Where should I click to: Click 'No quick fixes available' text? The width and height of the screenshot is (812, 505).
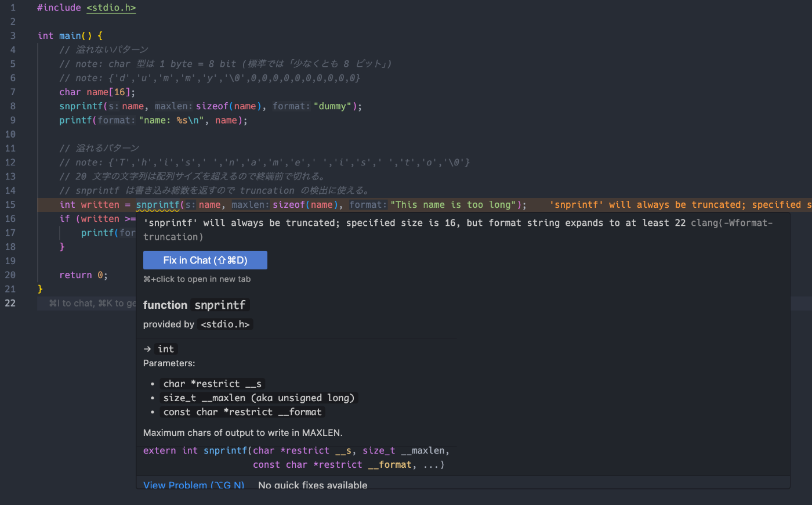[313, 485]
